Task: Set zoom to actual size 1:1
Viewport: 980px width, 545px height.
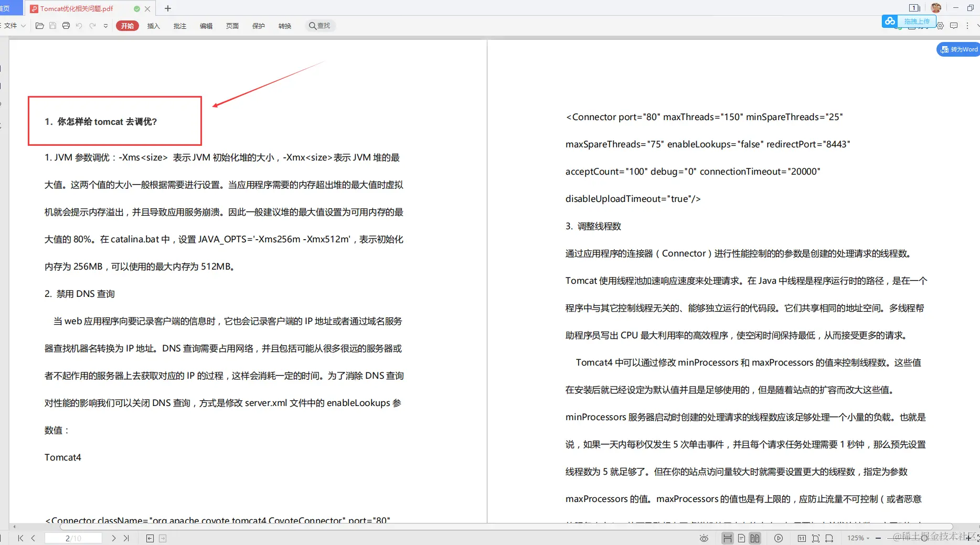Action: point(802,538)
